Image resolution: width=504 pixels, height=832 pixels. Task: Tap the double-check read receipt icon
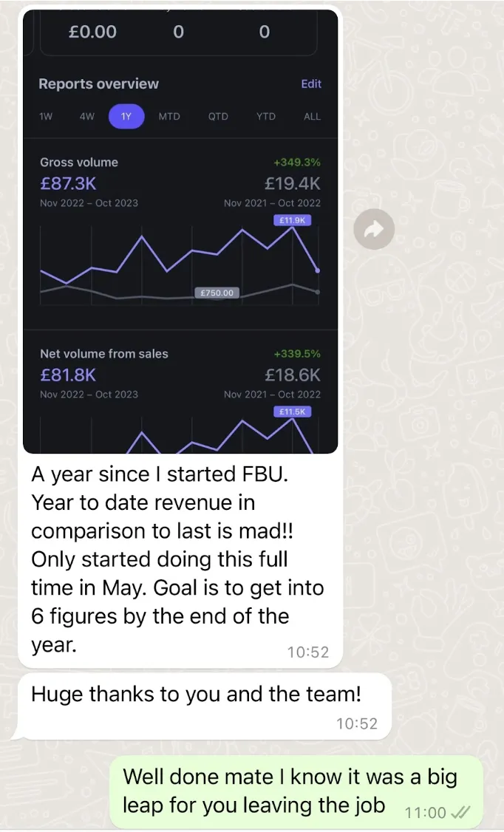[460, 812]
